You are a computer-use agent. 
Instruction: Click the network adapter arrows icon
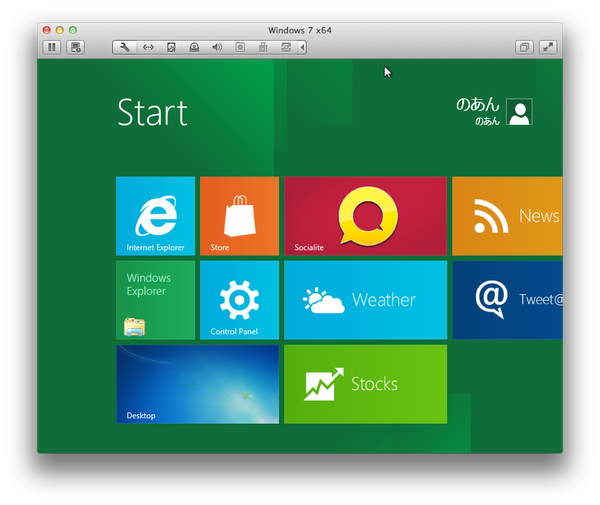coord(148,47)
